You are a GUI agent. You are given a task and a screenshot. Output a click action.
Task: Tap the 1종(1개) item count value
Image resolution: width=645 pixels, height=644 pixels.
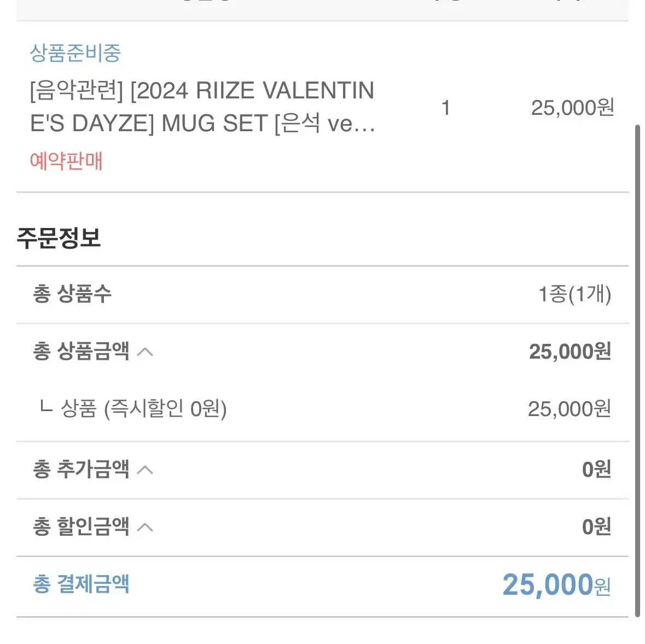(574, 295)
